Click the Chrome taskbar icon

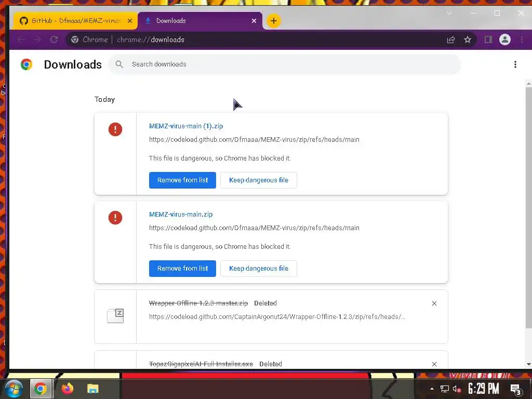tap(41, 389)
